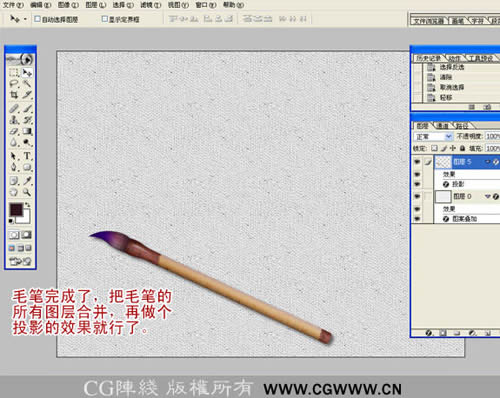Select the History Brush tool
Image resolution: width=500 pixels, height=398 pixels.
coord(27,120)
